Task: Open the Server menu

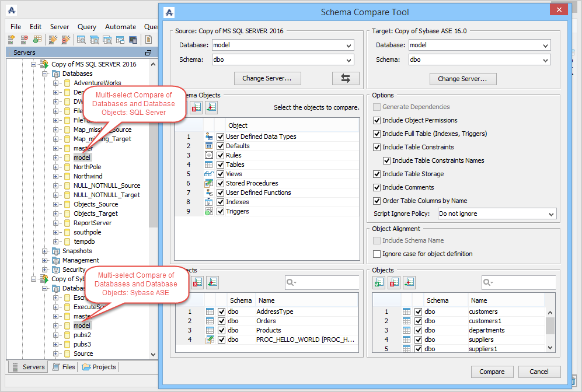Action: [x=60, y=27]
